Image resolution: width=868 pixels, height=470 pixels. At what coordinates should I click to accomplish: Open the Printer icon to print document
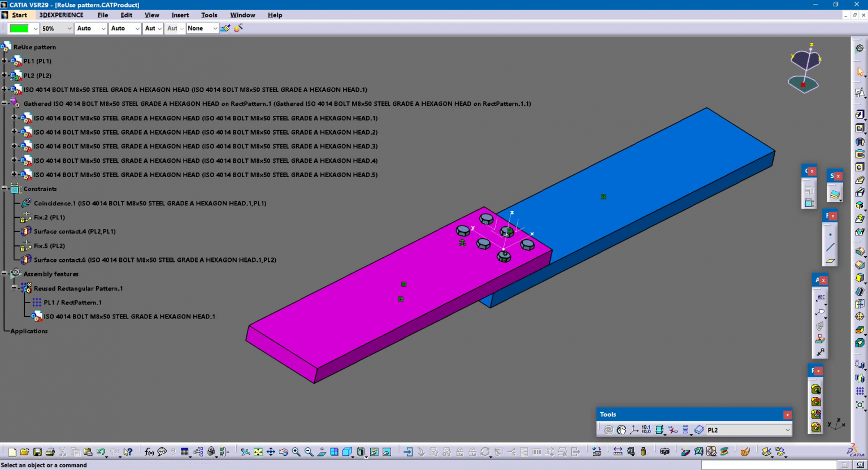pyautogui.click(x=50, y=452)
